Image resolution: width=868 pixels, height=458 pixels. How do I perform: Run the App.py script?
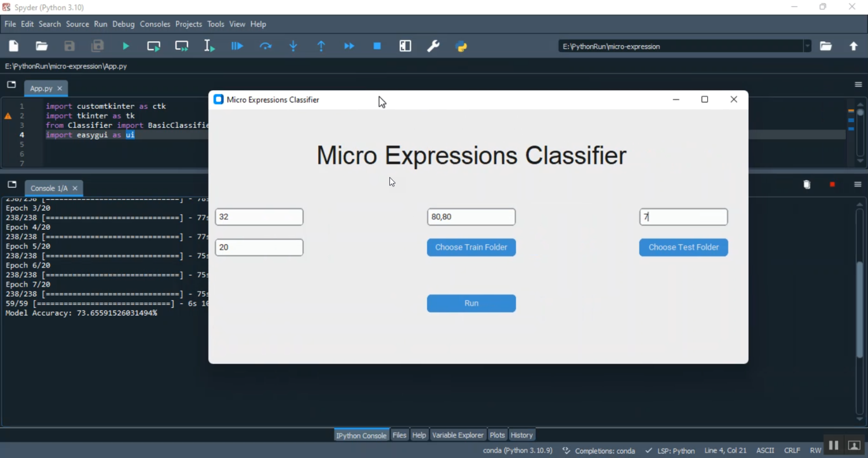point(126,46)
